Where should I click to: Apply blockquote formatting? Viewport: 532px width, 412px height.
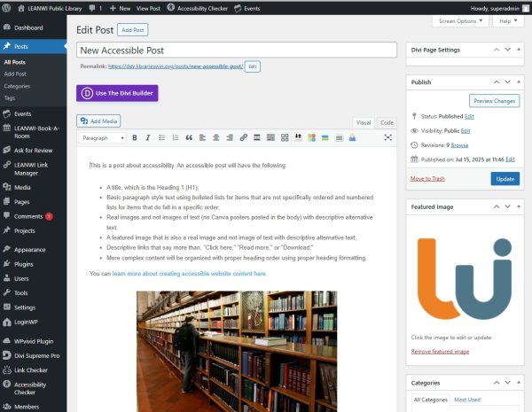189,137
